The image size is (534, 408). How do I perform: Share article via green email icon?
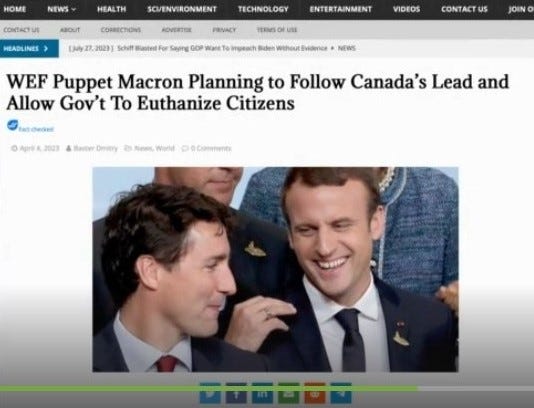click(288, 393)
